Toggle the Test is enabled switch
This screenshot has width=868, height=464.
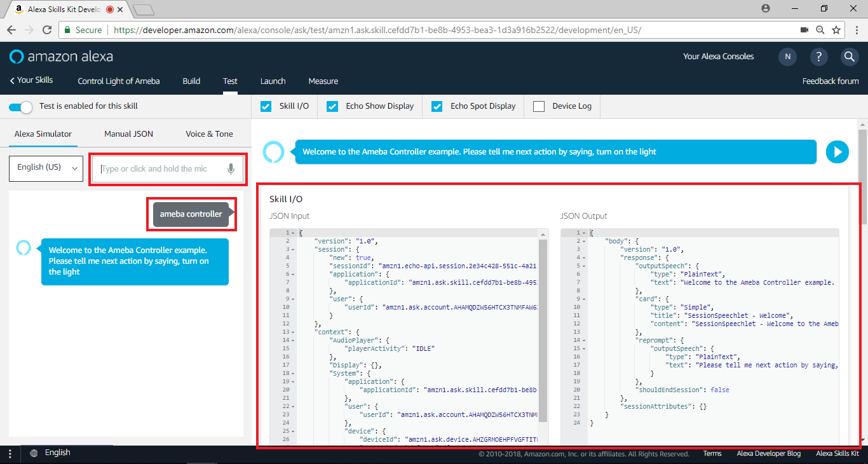point(20,107)
